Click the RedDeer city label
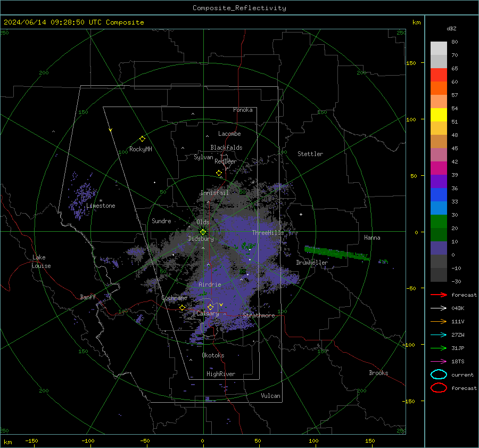The image size is (479, 448). pos(226,161)
